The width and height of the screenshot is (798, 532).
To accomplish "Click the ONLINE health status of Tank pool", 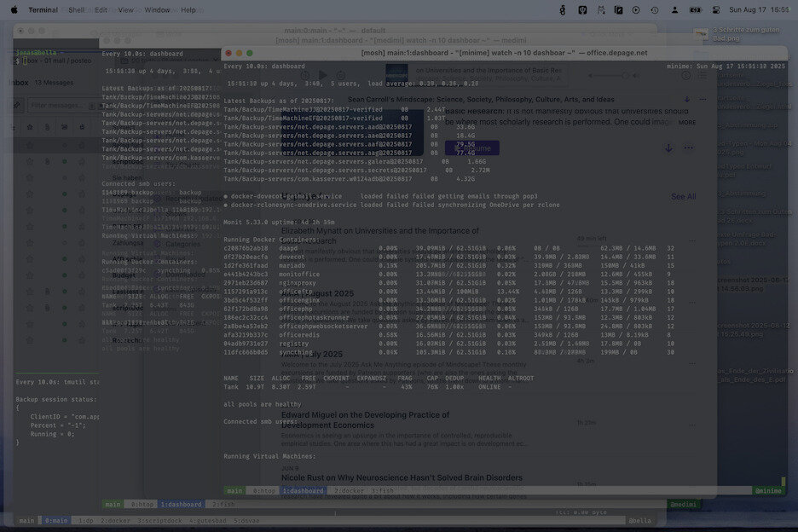I will pos(489,387).
